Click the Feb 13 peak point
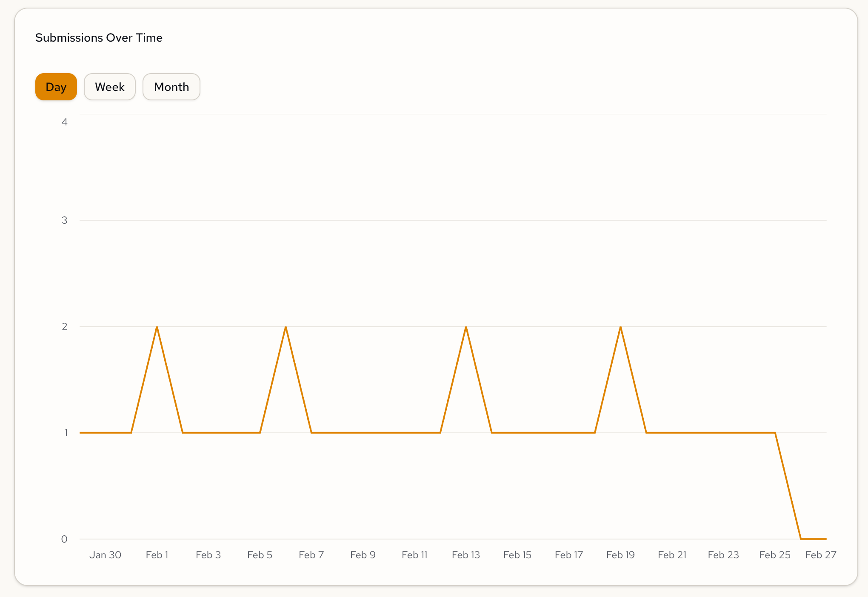The width and height of the screenshot is (868, 597). (x=466, y=327)
